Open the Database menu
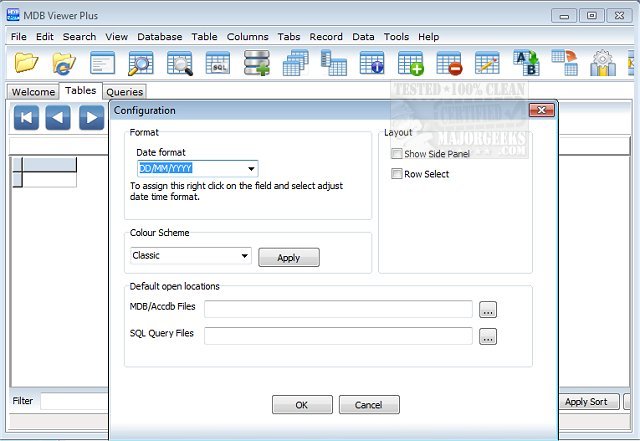Viewport: 640px width, 441px height. pyautogui.click(x=160, y=37)
